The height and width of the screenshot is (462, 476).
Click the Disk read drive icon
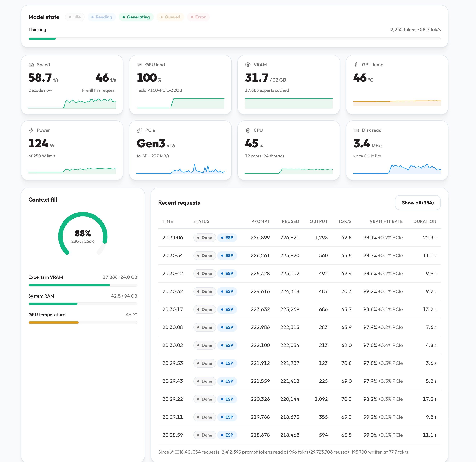[356, 130]
